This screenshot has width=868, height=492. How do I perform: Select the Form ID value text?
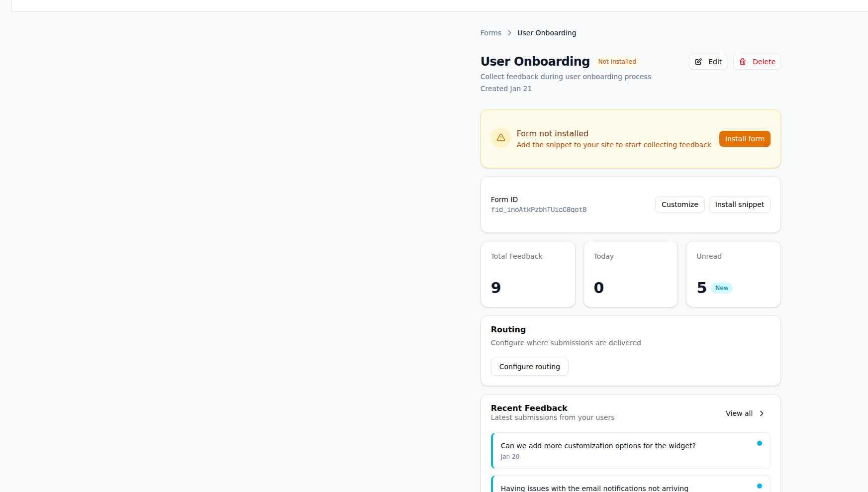[x=539, y=209]
